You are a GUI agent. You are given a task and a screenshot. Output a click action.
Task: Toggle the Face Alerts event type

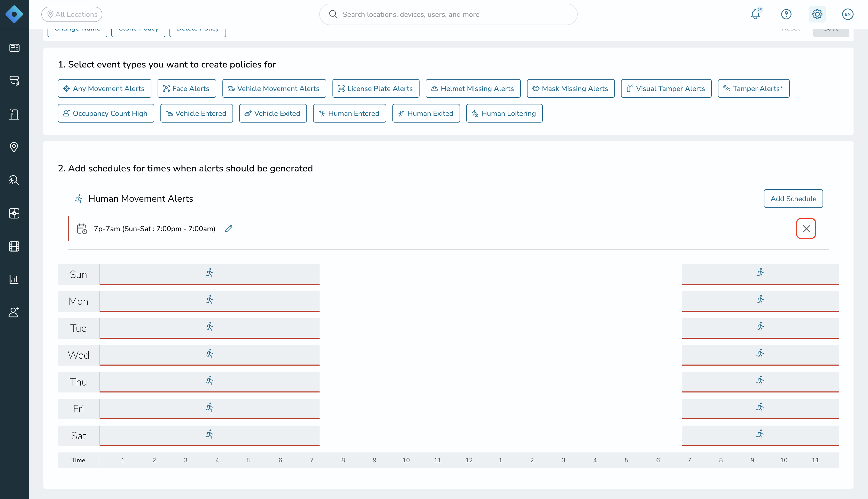click(x=187, y=88)
